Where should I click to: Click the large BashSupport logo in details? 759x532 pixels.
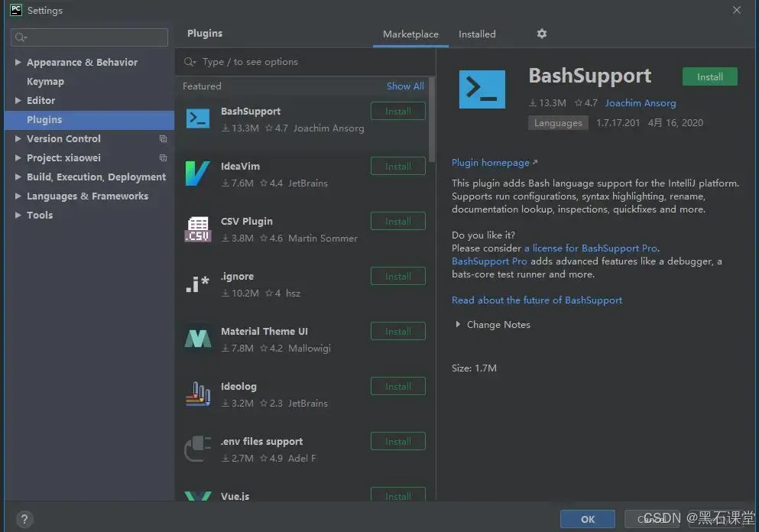click(482, 89)
